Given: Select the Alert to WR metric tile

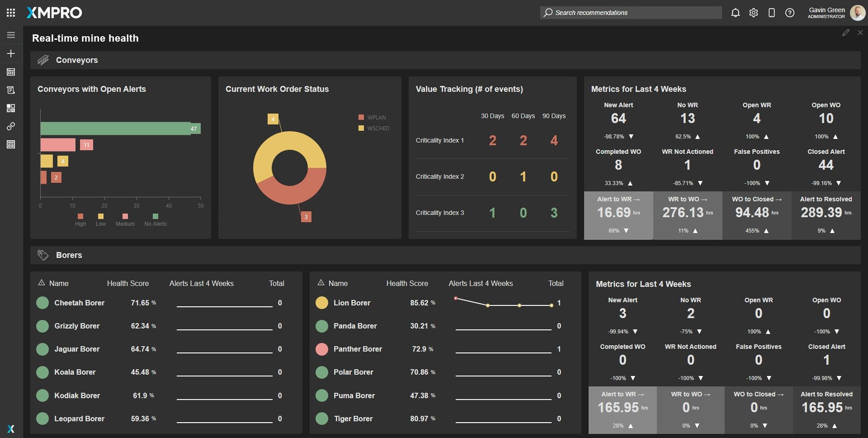Looking at the screenshot, I should 618,215.
